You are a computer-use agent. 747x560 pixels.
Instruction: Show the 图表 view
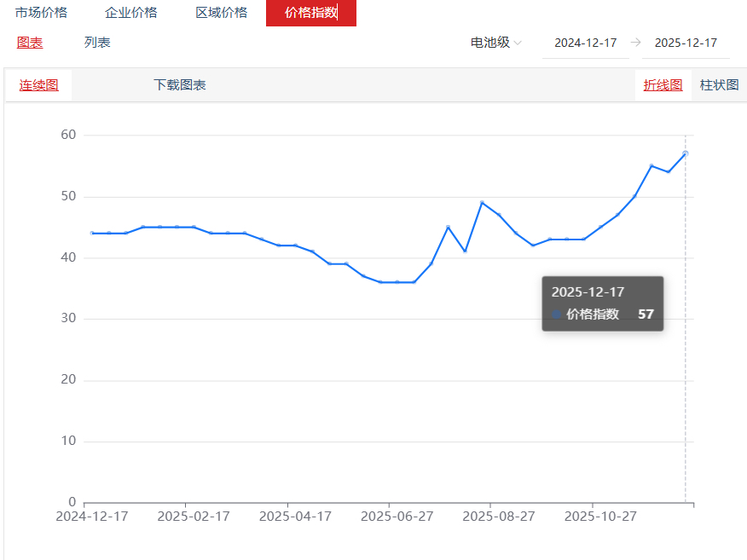(x=30, y=43)
